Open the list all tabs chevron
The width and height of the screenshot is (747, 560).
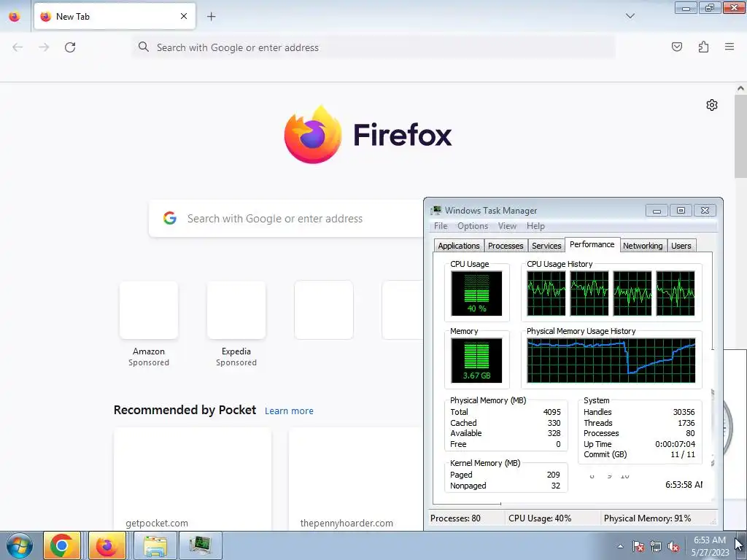pos(630,16)
